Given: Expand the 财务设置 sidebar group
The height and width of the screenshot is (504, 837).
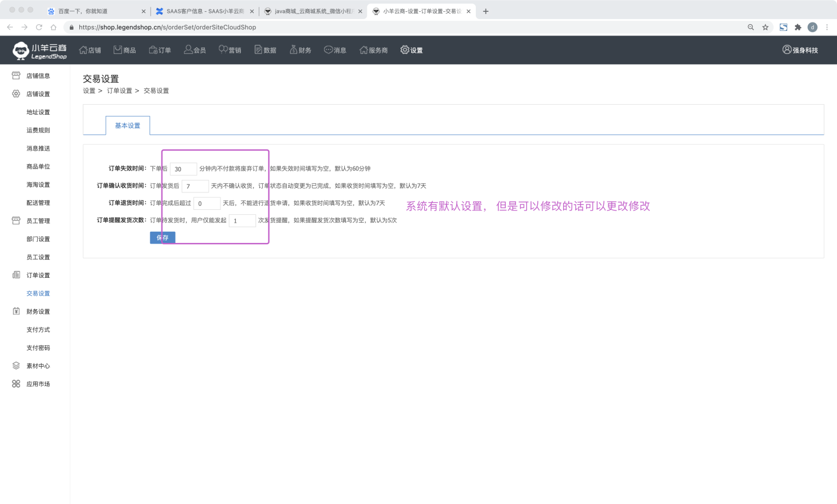Looking at the screenshot, I should tap(38, 312).
